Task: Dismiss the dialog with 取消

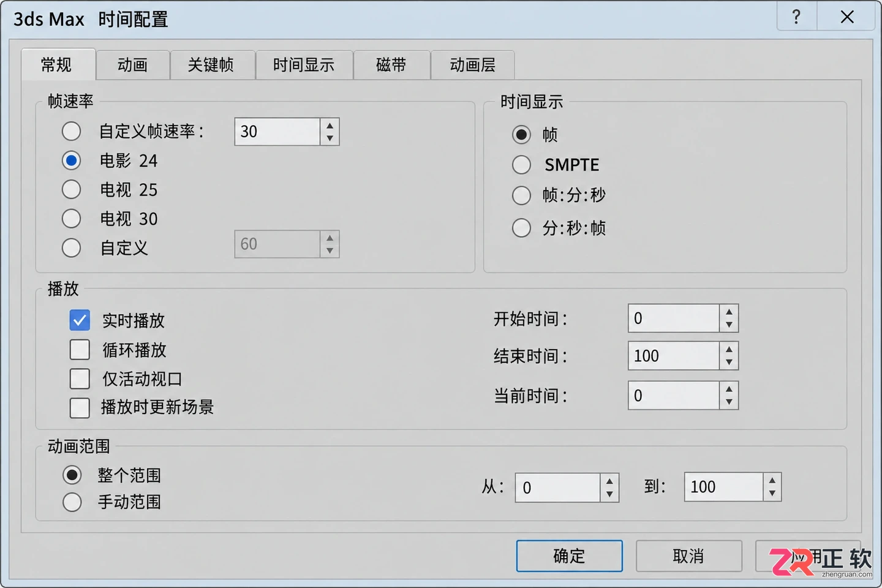Action: [689, 556]
